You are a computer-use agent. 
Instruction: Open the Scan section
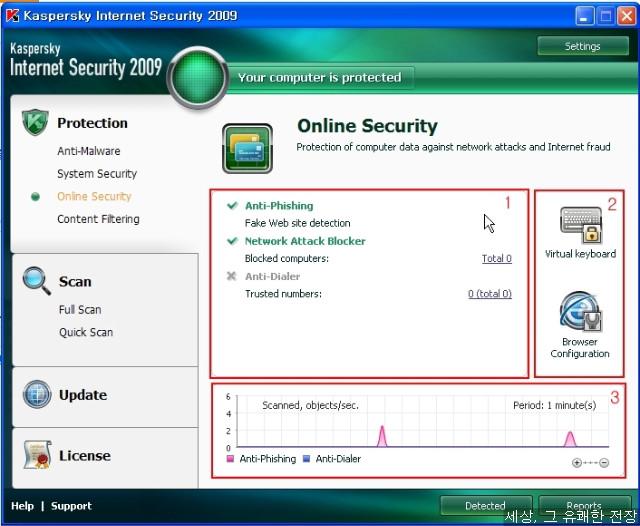click(75, 281)
